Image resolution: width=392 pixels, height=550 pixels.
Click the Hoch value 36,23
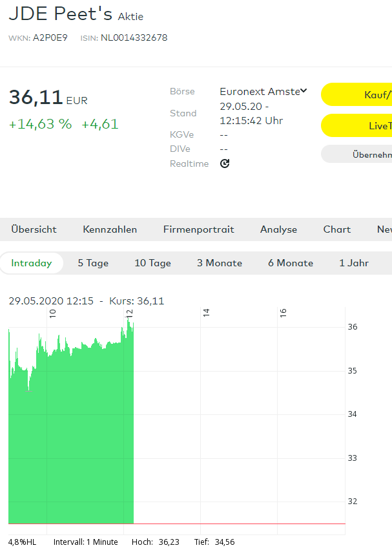[169, 542]
